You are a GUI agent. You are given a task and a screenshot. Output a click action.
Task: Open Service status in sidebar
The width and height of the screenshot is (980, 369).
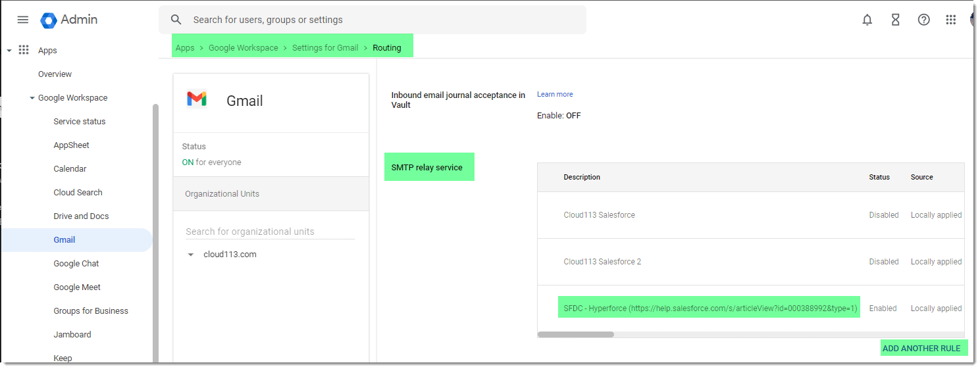tap(80, 122)
